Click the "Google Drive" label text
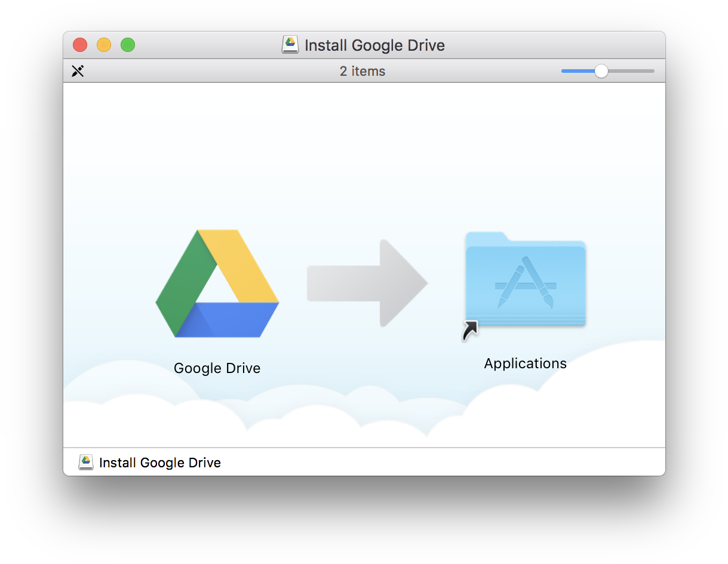The height and width of the screenshot is (564, 728). pyautogui.click(x=217, y=368)
